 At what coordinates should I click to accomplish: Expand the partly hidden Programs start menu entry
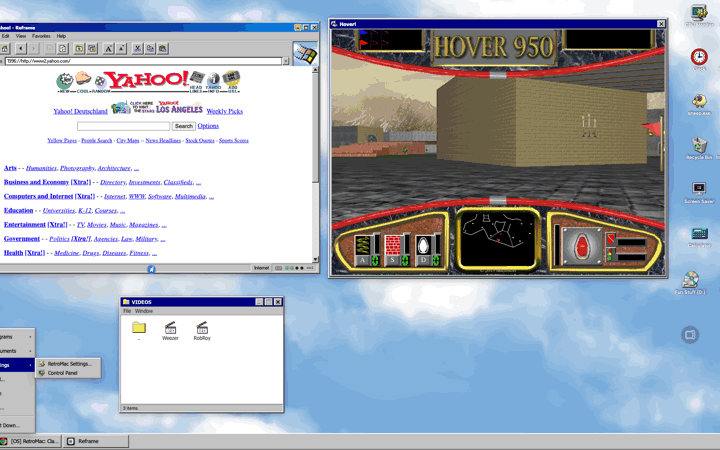(x=17, y=337)
